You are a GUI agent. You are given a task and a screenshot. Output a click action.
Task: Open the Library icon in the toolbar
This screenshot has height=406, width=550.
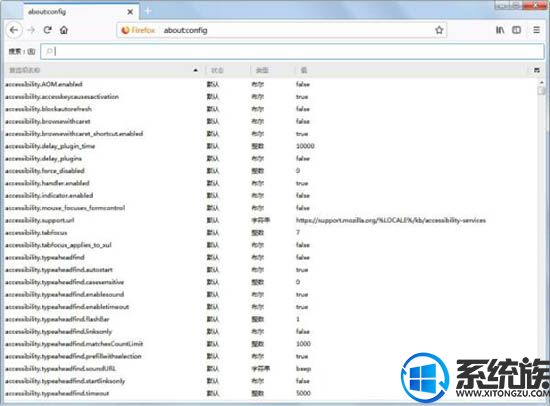point(500,30)
